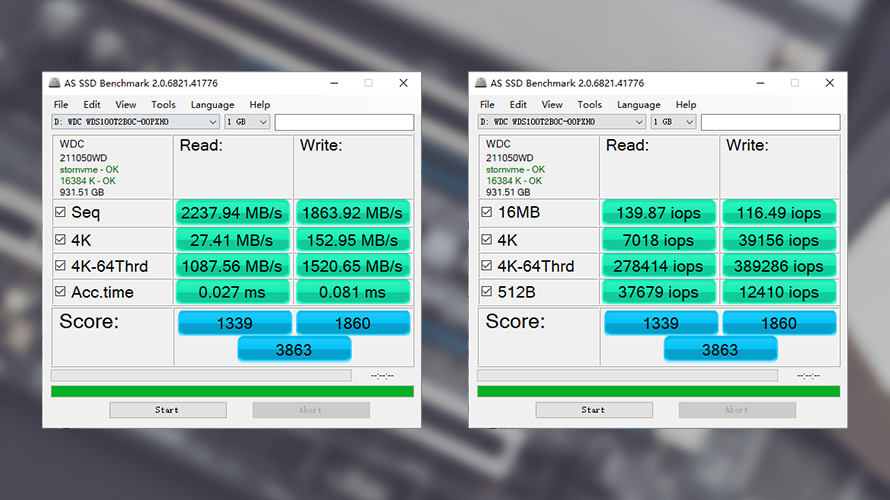Image resolution: width=890 pixels, height=500 pixels.
Task: Open Tools menu in right window
Action: coord(590,104)
